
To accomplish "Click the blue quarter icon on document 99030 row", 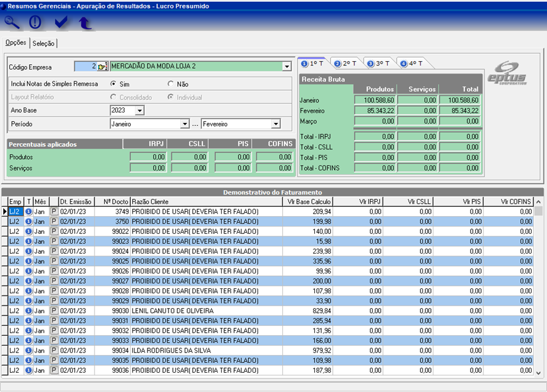I will click(28, 311).
